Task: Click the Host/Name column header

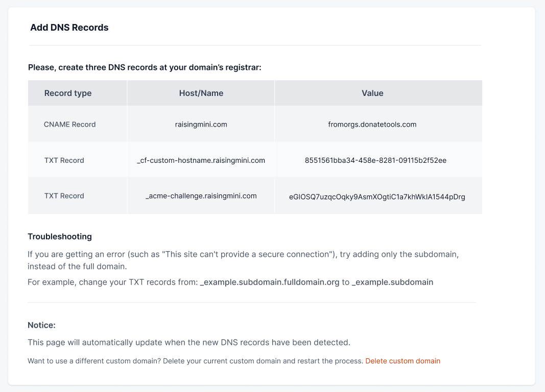Action: click(x=201, y=93)
